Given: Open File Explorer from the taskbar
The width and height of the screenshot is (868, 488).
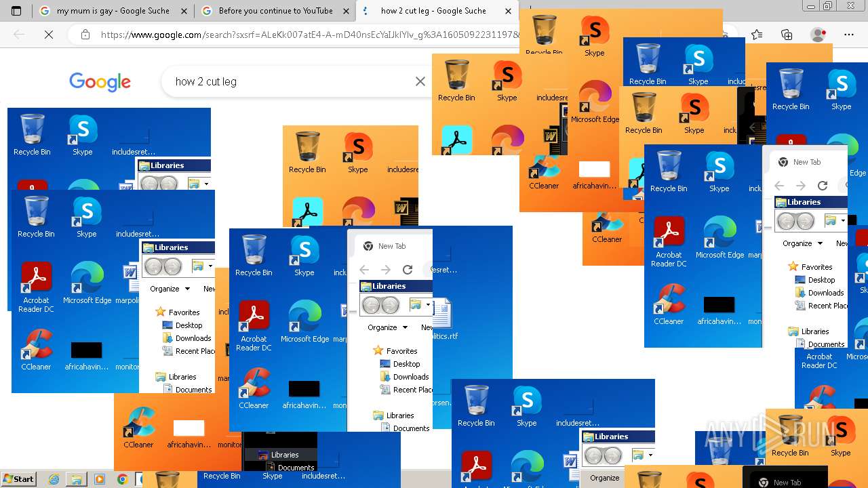Looking at the screenshot, I should click(77, 479).
